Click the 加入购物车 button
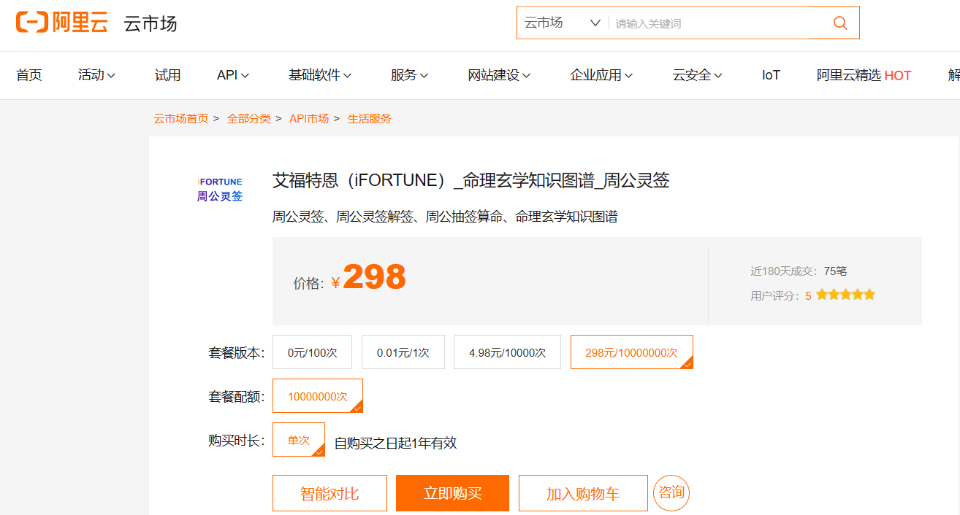960x515 pixels. 583,494
